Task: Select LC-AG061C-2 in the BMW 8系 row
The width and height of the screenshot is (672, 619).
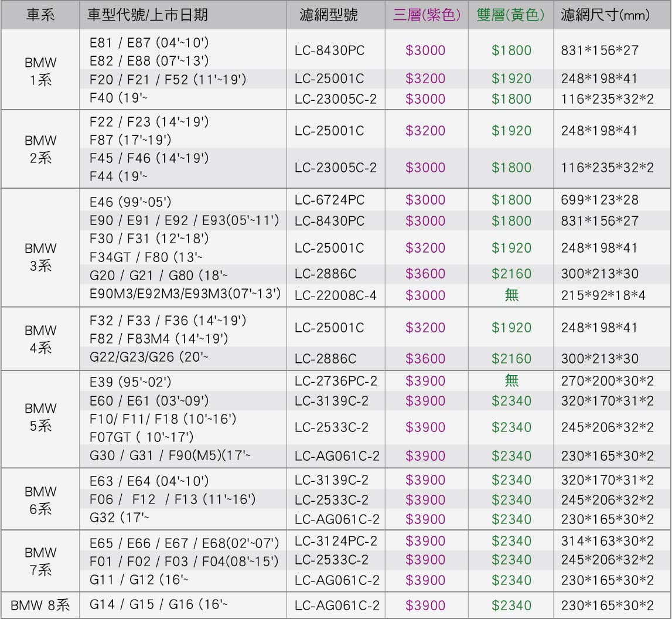Action: pyautogui.click(x=337, y=606)
